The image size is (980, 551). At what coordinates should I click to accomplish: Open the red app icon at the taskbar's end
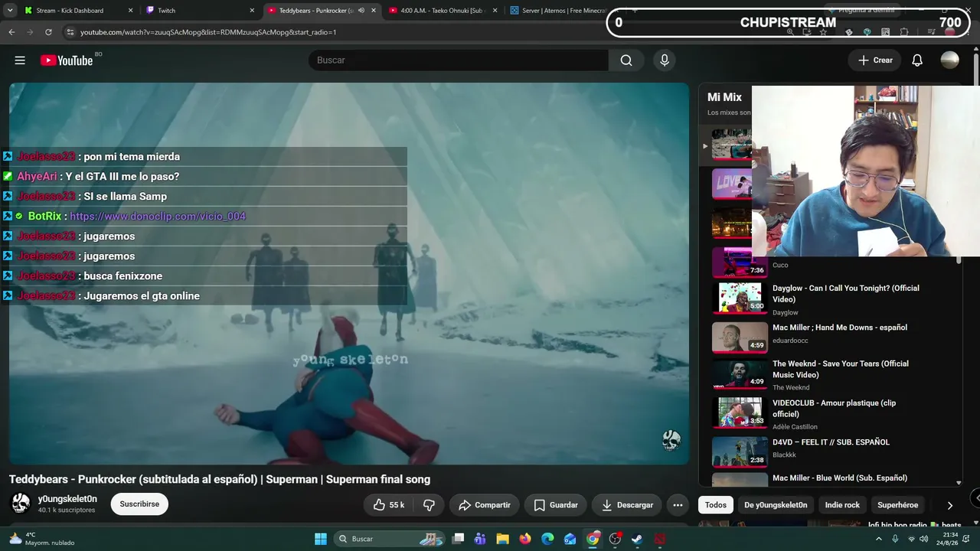tap(660, 539)
